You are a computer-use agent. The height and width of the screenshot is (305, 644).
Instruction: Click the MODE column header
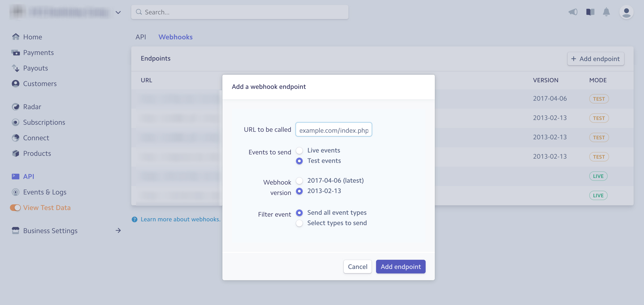click(598, 80)
